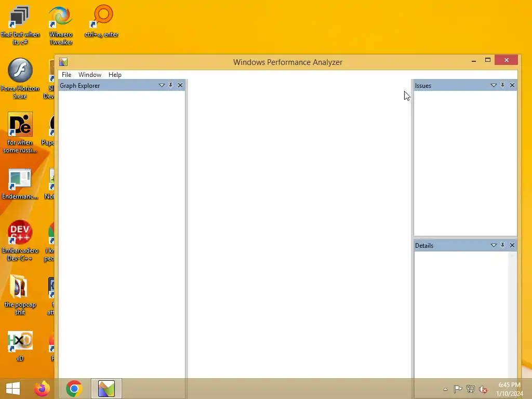Open the File menu
The width and height of the screenshot is (532, 399).
coord(66,75)
